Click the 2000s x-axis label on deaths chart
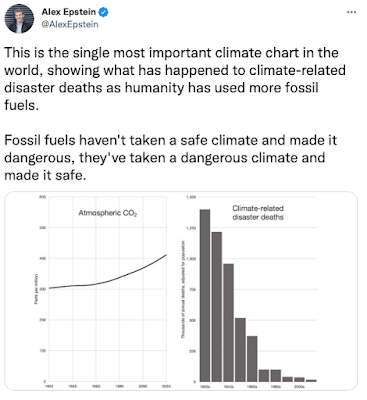367x400 pixels. tap(299, 387)
